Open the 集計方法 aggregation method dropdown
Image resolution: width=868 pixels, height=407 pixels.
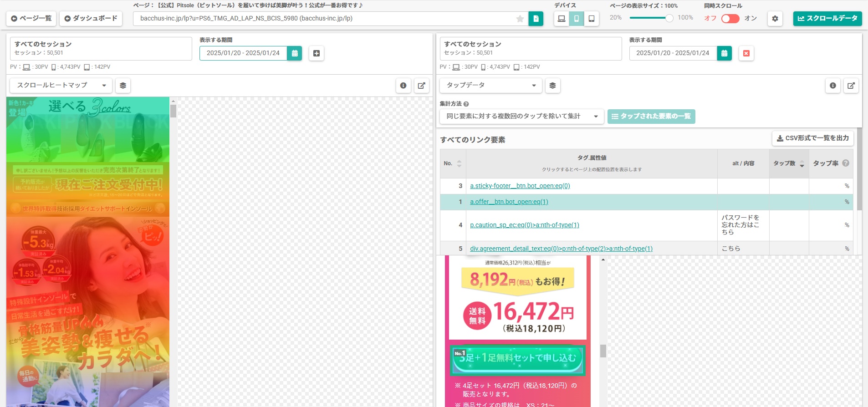coord(521,117)
